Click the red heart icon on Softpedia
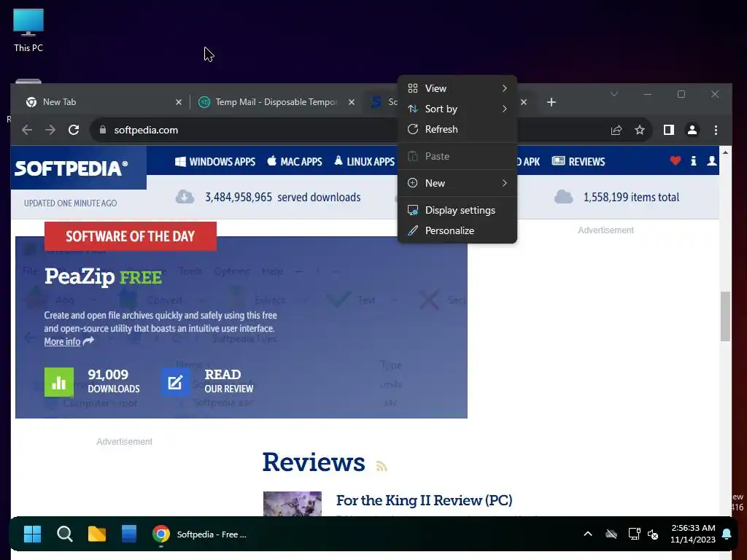 pyautogui.click(x=675, y=161)
